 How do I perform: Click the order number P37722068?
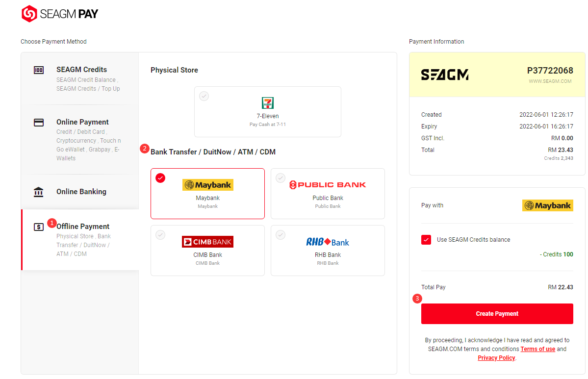pyautogui.click(x=550, y=71)
